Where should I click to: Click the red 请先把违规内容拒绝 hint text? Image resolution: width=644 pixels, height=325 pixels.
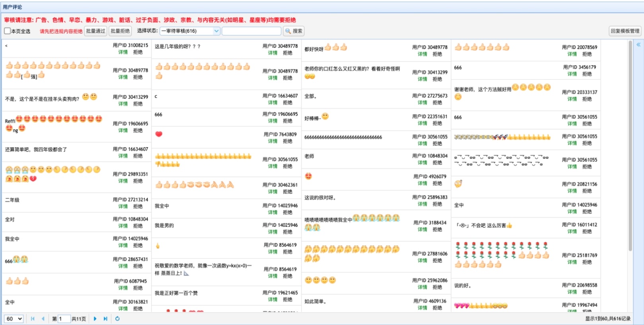[61, 31]
